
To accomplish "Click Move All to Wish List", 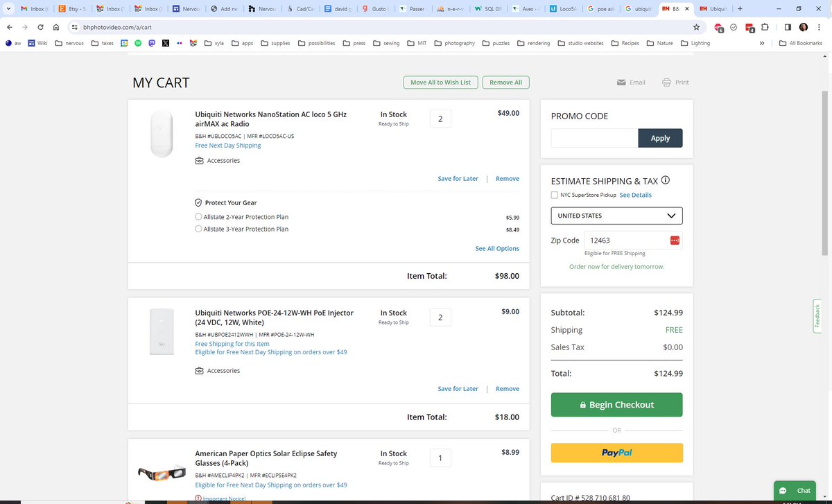I will click(x=440, y=82).
